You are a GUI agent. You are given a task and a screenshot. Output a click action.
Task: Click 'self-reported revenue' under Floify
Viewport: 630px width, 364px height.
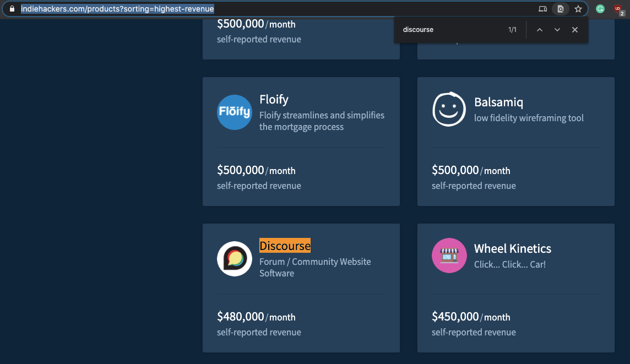click(259, 186)
